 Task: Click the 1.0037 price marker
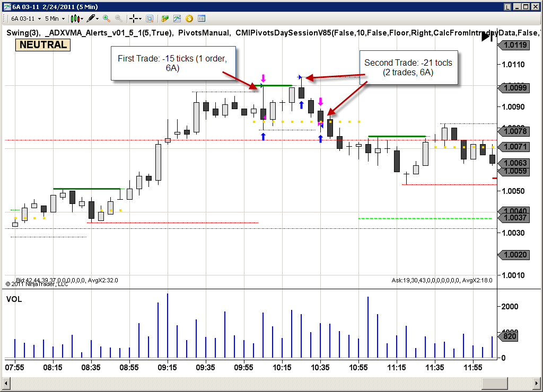[514, 218]
